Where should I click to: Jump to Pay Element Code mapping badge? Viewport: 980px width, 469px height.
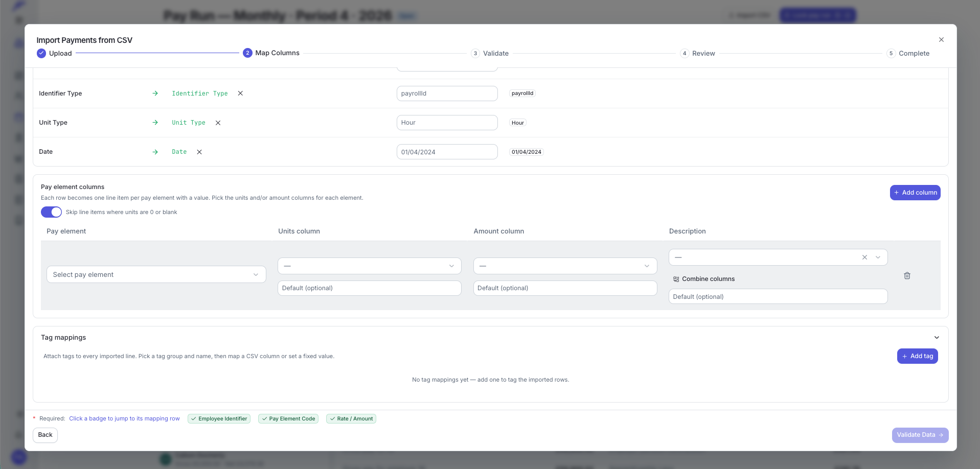pos(288,419)
